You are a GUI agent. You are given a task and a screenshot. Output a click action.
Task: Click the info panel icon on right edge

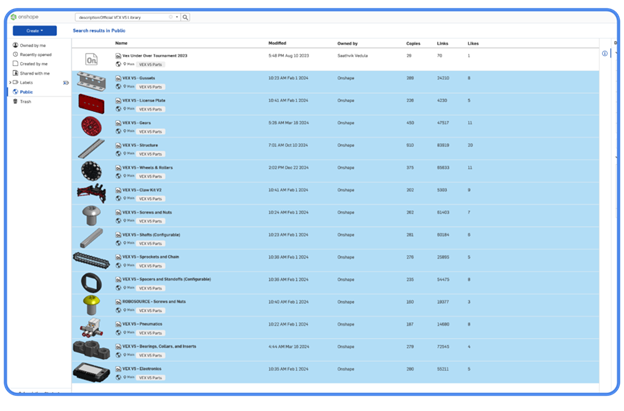(x=605, y=53)
